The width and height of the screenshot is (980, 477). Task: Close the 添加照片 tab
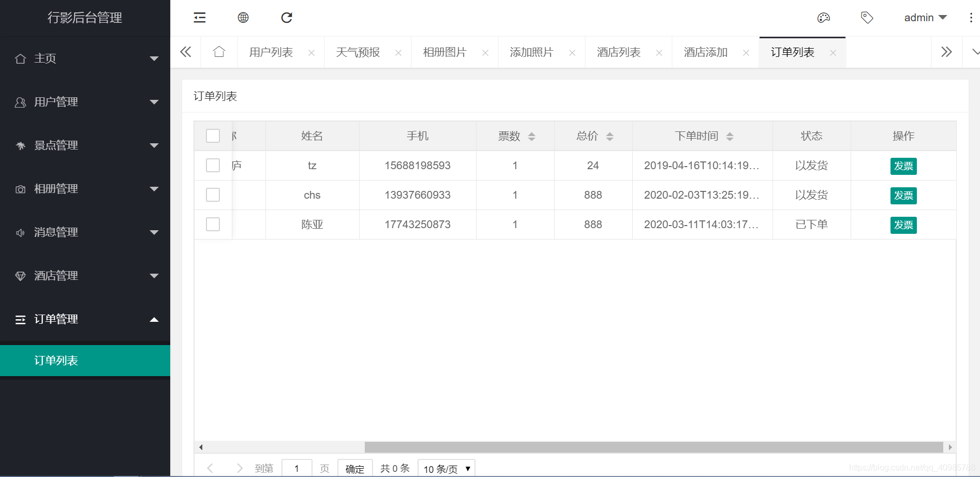[572, 53]
